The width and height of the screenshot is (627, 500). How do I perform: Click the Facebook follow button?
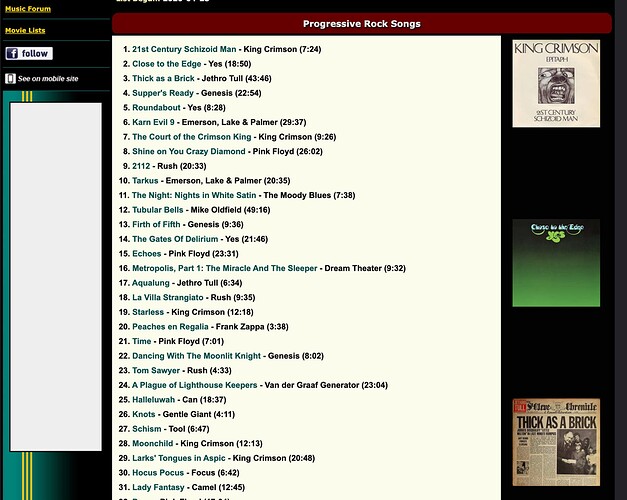(x=29, y=53)
